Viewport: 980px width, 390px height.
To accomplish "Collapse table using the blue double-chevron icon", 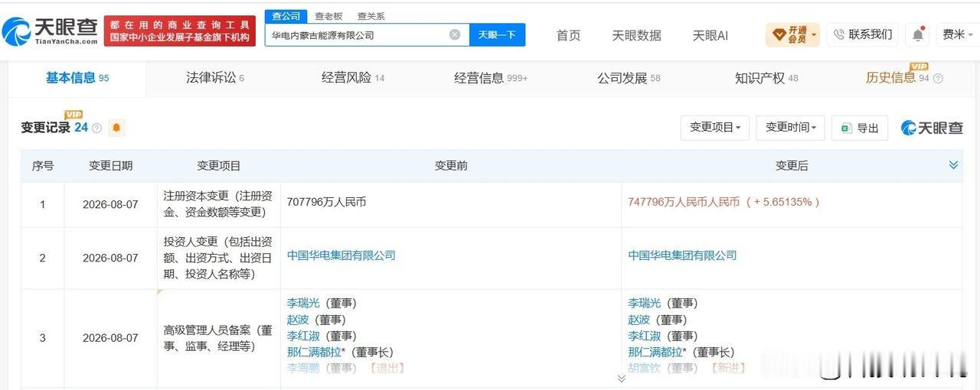I will pyautogui.click(x=953, y=164).
